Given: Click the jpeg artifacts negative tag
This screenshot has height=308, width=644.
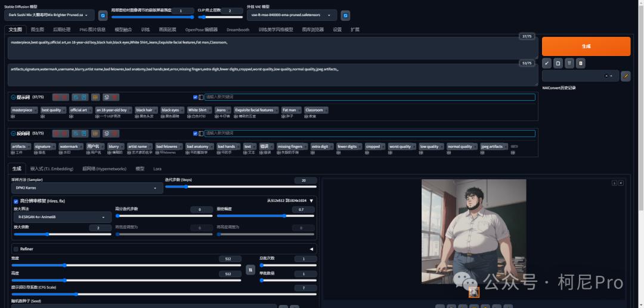Looking at the screenshot, I should coord(492,147).
